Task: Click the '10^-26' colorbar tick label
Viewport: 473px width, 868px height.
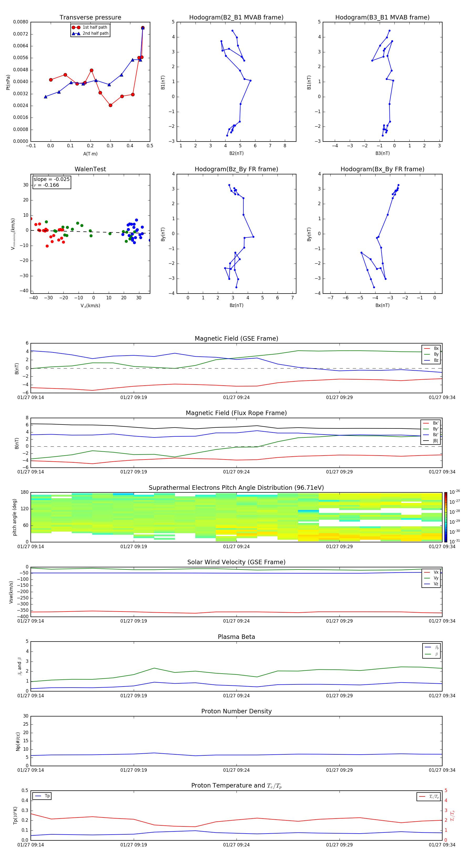Action: 455,492
